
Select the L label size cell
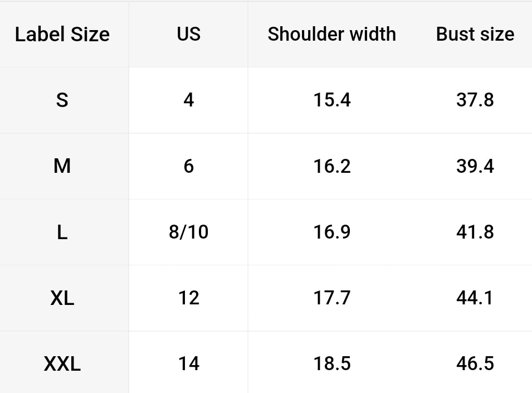(x=62, y=232)
